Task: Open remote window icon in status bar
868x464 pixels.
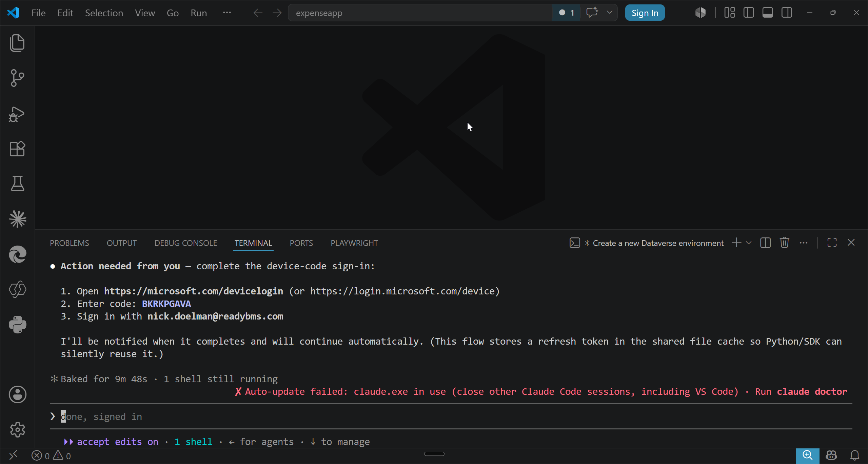Action: pos(13,456)
